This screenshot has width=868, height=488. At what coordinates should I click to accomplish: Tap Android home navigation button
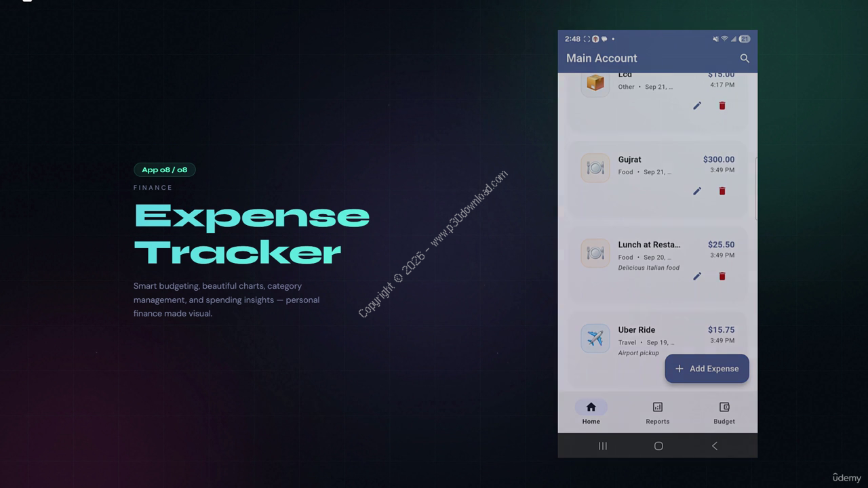[x=658, y=446]
